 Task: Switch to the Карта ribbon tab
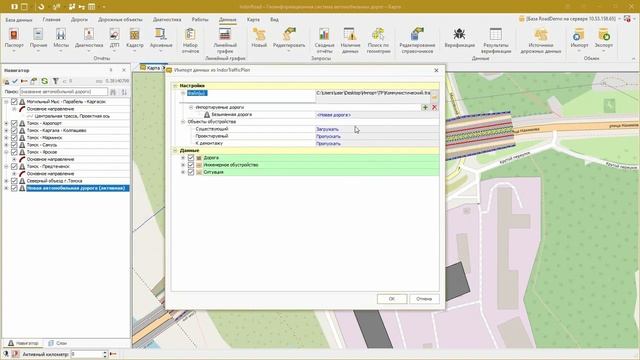pos(253,20)
